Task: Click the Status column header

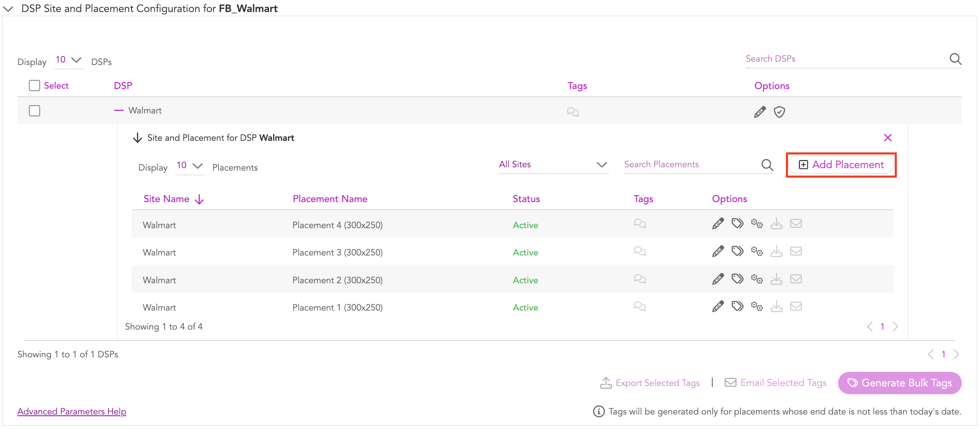Action: (526, 199)
